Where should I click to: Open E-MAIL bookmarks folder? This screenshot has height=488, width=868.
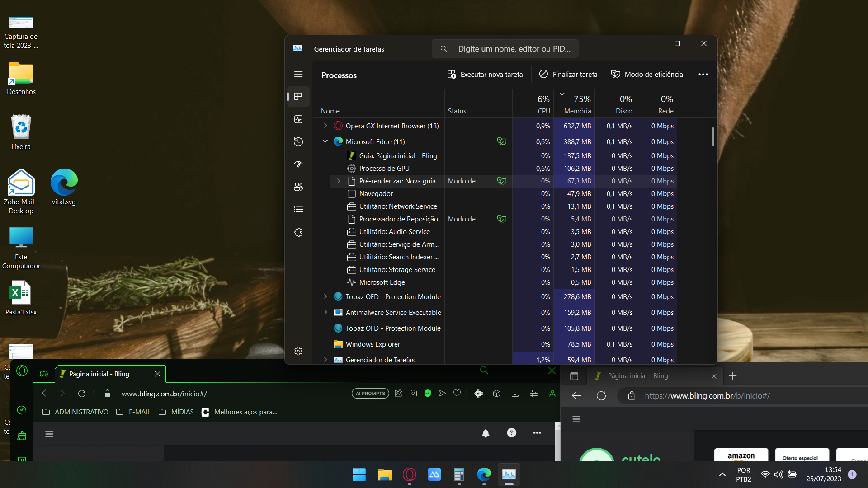pyautogui.click(x=133, y=412)
